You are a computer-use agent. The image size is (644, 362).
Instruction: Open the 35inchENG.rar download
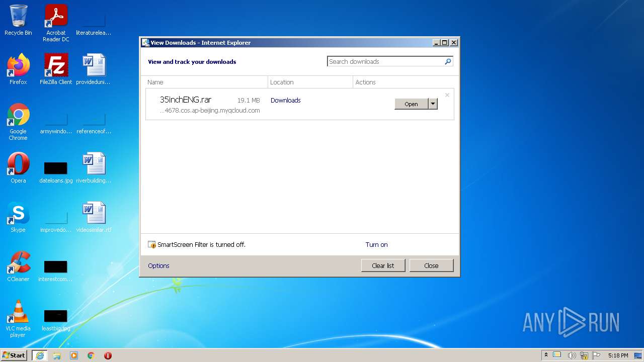(411, 104)
